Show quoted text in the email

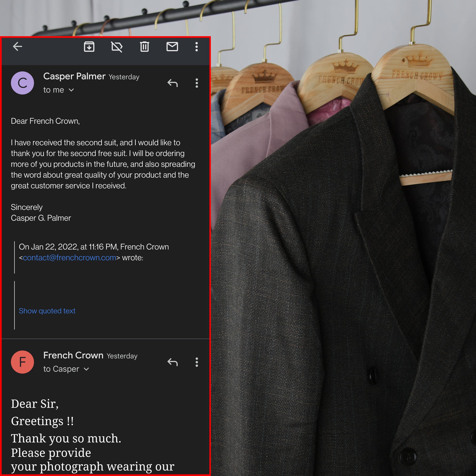pos(47,311)
